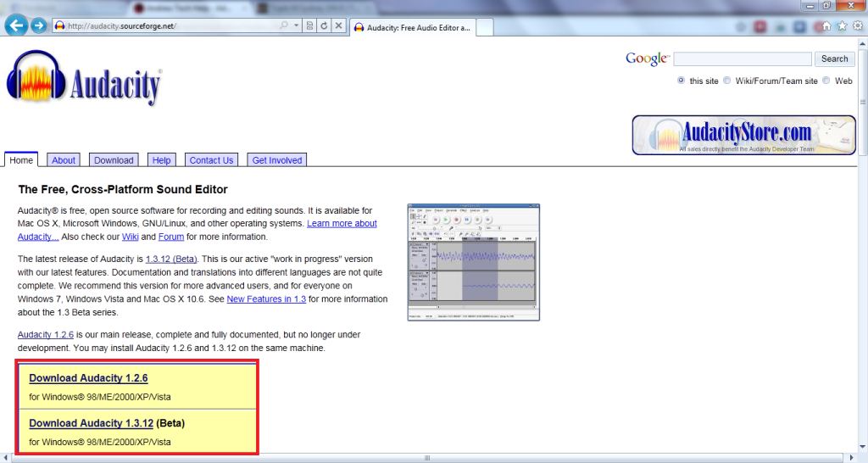Stop loading with the X icon beside refresh
The width and height of the screenshot is (868, 463).
339,25
